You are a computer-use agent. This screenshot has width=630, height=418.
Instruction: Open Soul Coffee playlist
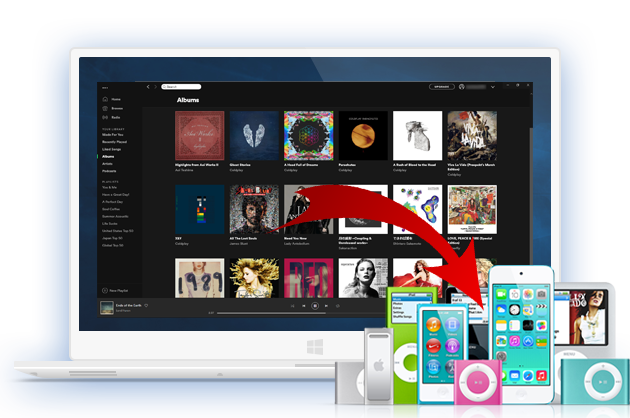coord(111,209)
